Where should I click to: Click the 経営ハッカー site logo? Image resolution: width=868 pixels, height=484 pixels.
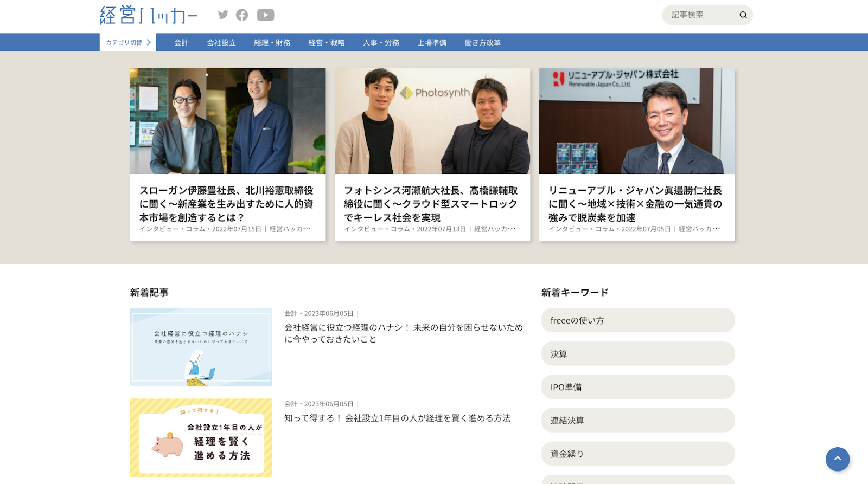point(149,15)
